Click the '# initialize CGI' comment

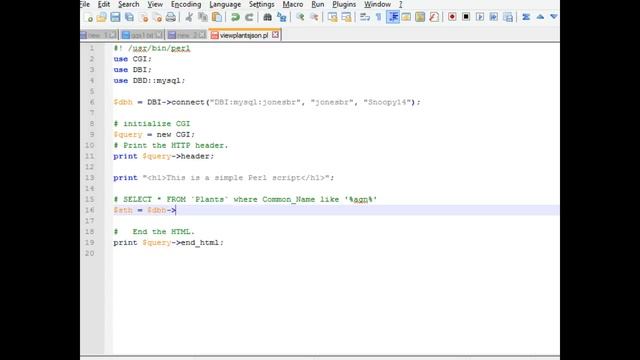coord(152,124)
